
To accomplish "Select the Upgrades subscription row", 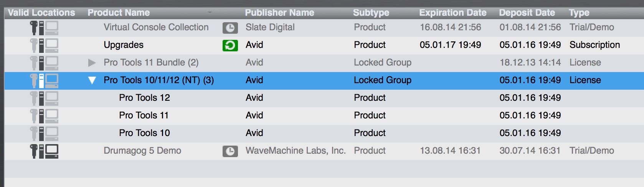I will tap(123, 45).
